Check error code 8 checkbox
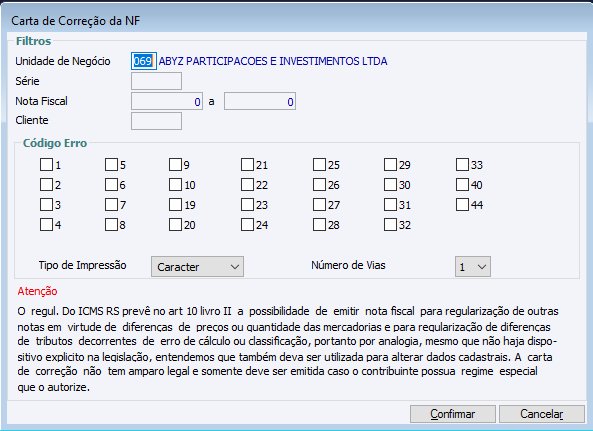The width and height of the screenshot is (593, 431). click(x=111, y=225)
